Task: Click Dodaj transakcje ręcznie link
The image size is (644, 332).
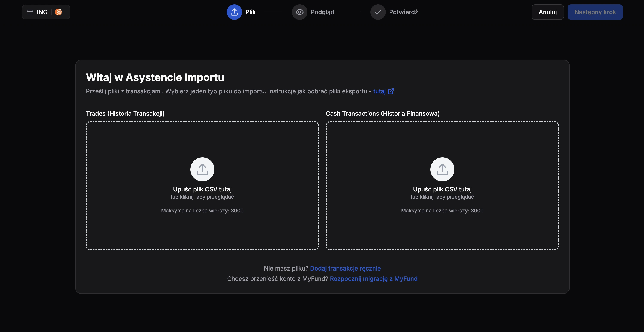Action: click(345, 268)
